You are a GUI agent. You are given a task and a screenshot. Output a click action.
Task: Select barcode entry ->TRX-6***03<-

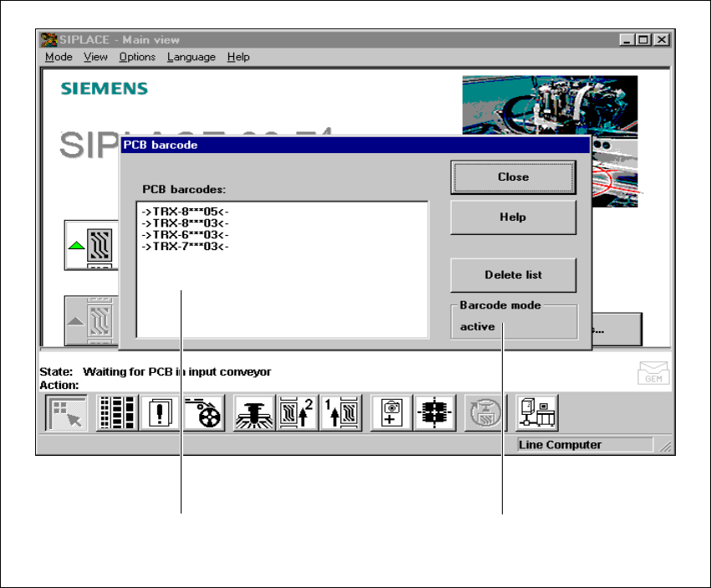pos(185,235)
